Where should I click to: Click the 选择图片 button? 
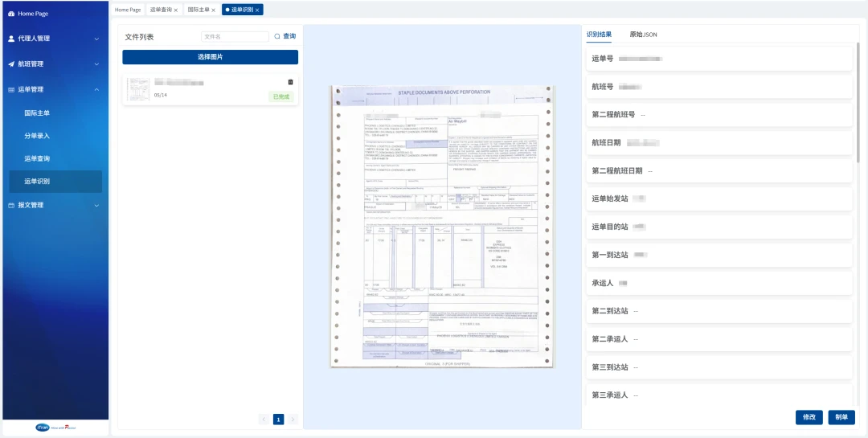(x=211, y=57)
